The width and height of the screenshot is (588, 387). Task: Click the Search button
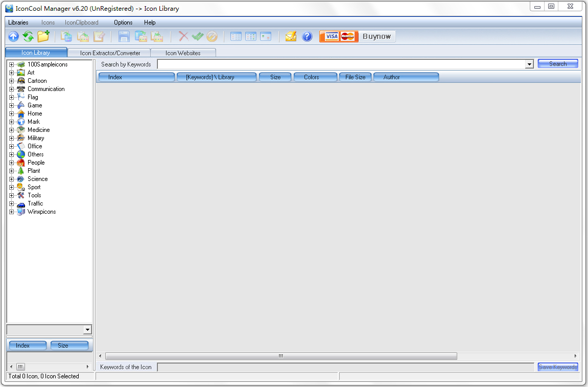tap(557, 63)
